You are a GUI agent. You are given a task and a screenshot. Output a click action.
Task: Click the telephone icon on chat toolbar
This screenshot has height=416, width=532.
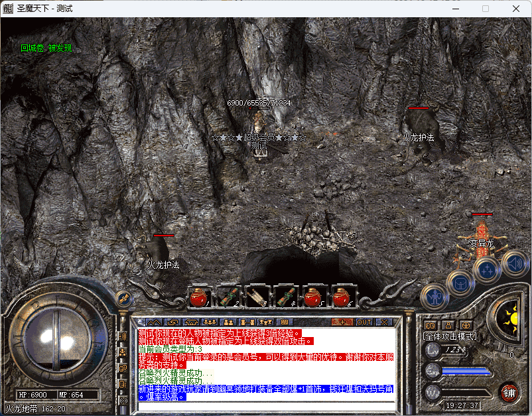pos(191,322)
